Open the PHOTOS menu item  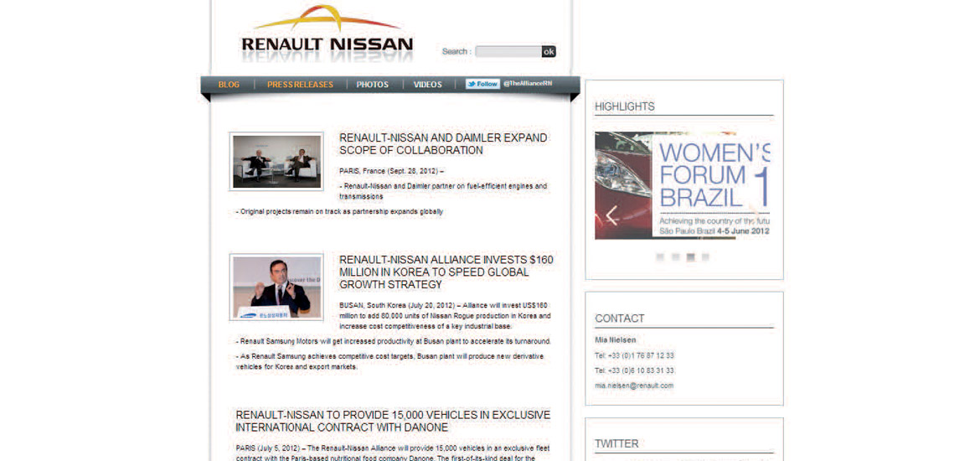click(373, 85)
